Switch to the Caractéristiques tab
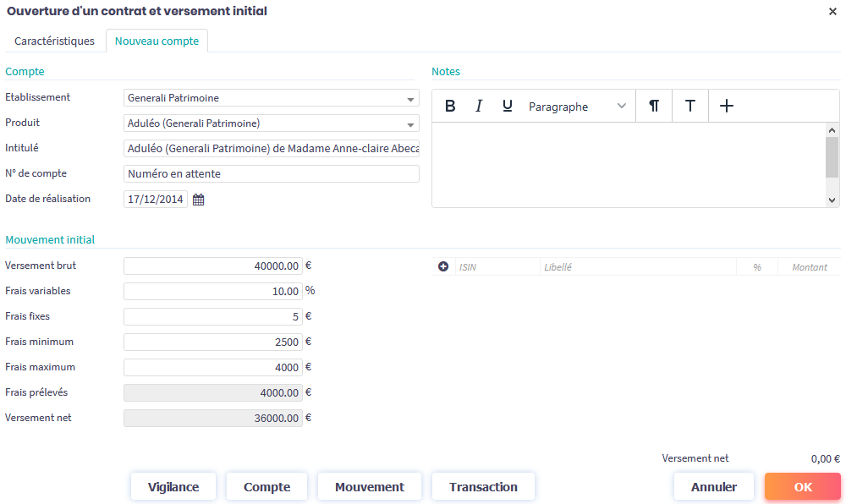This screenshot has width=846, height=504. [54, 41]
